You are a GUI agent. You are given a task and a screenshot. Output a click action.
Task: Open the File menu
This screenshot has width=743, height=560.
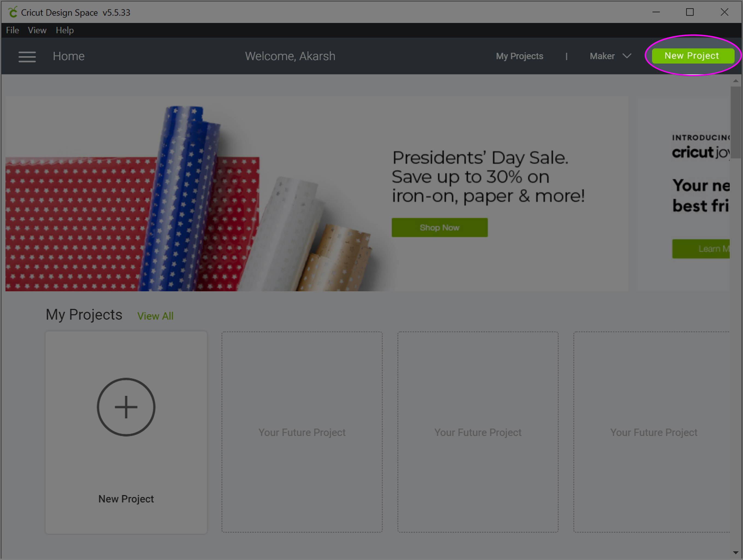(12, 30)
